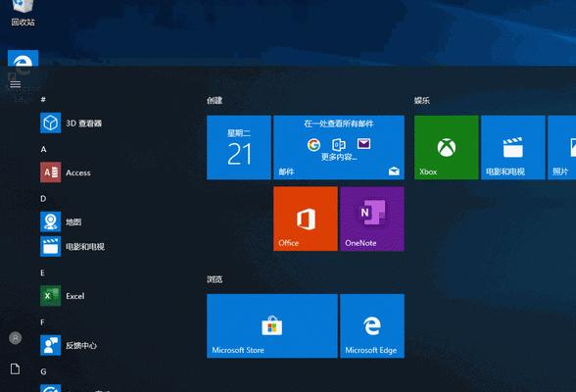Click '在一处查看所有邮件' text on Mail tile

pyautogui.click(x=339, y=123)
